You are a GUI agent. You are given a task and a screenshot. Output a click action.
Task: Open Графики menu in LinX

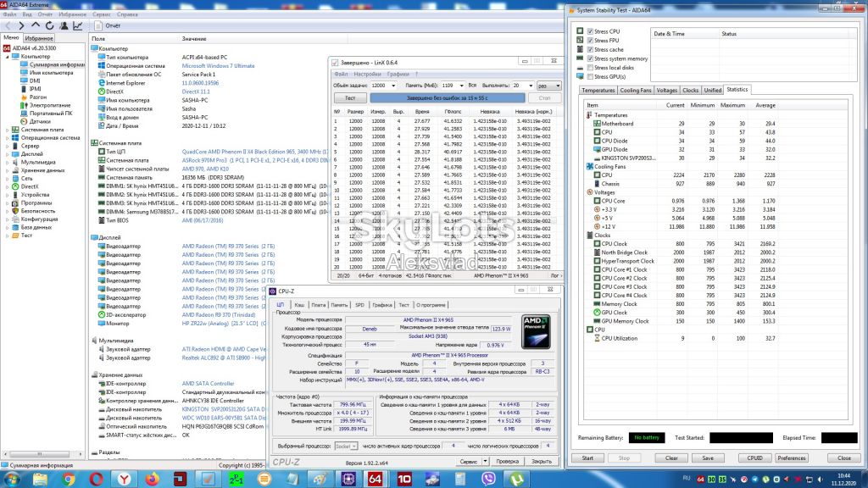click(x=398, y=75)
